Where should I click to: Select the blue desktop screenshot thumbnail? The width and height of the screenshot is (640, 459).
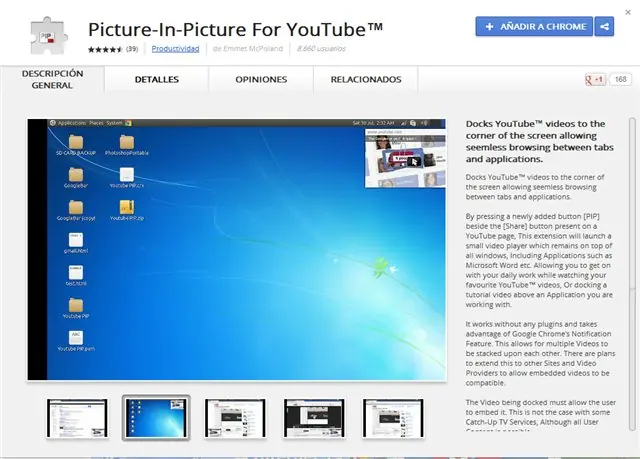point(156,418)
